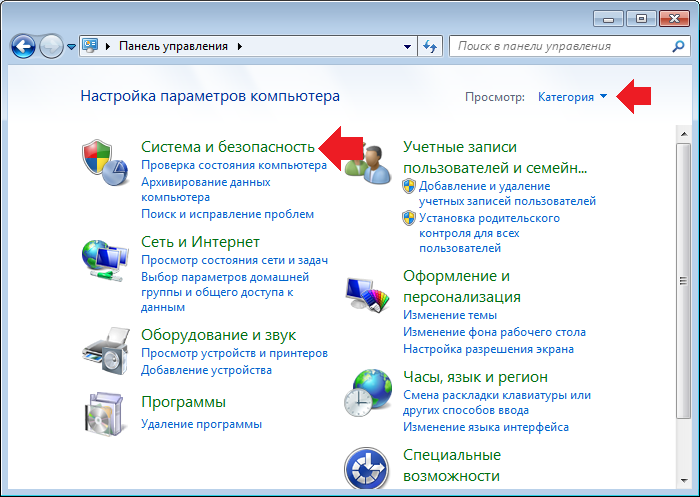Open the Категория view-by dropdown

(572, 97)
